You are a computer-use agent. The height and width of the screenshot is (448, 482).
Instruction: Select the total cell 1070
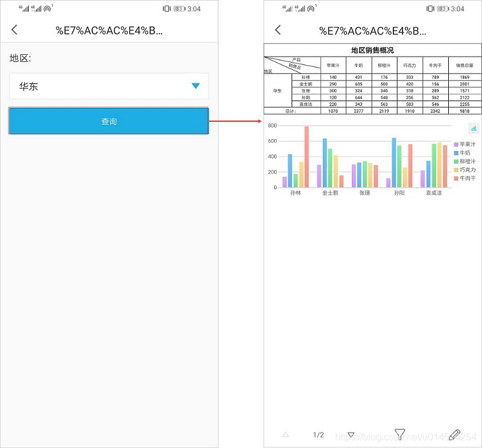click(333, 111)
